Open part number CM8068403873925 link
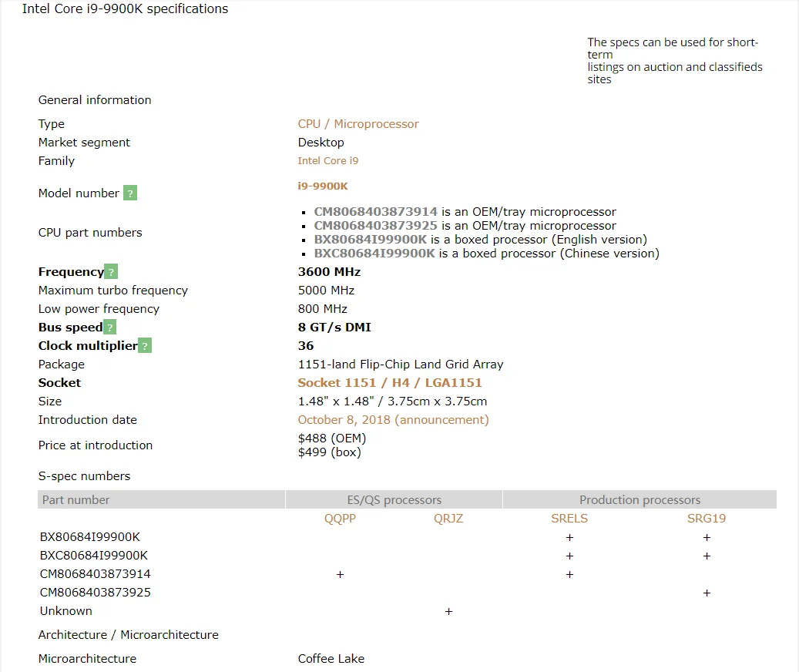The image size is (799, 672). coord(375,225)
